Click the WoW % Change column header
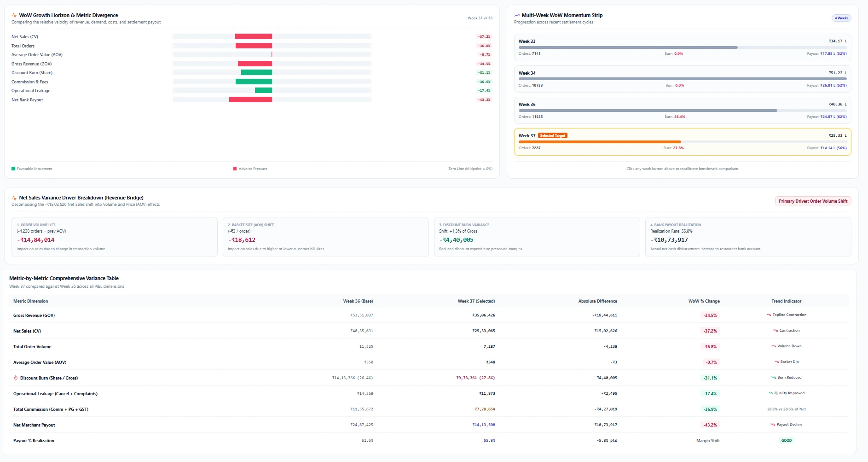This screenshot has height=462, width=868. point(704,301)
